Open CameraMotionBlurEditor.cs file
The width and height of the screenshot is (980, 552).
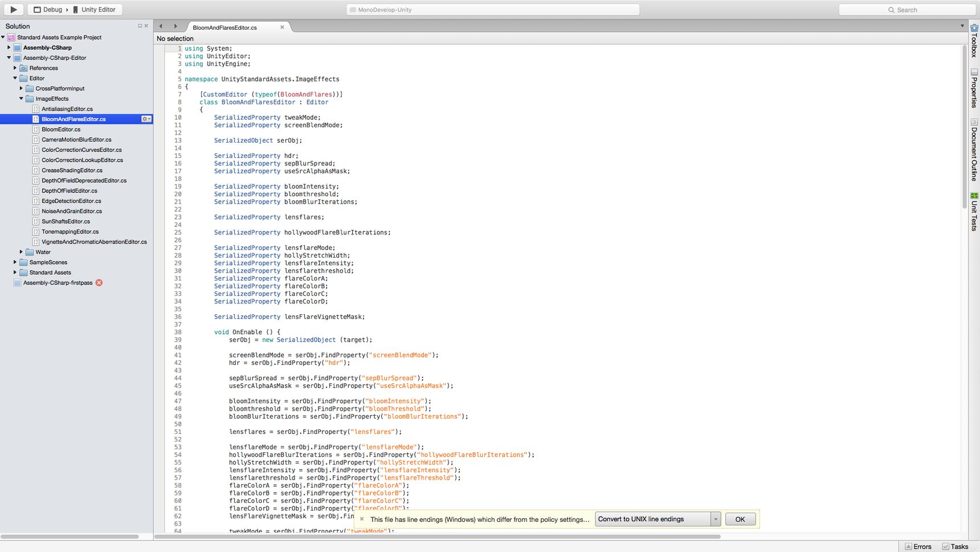point(76,140)
